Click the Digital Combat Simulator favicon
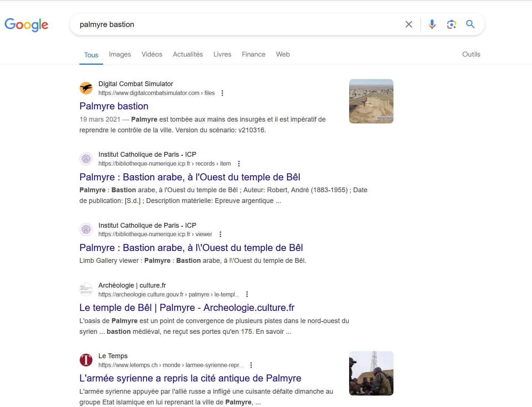 coord(86,88)
